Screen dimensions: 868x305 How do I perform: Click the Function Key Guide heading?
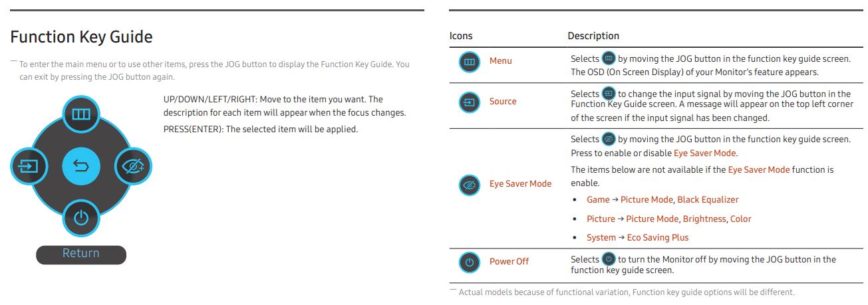tap(81, 37)
